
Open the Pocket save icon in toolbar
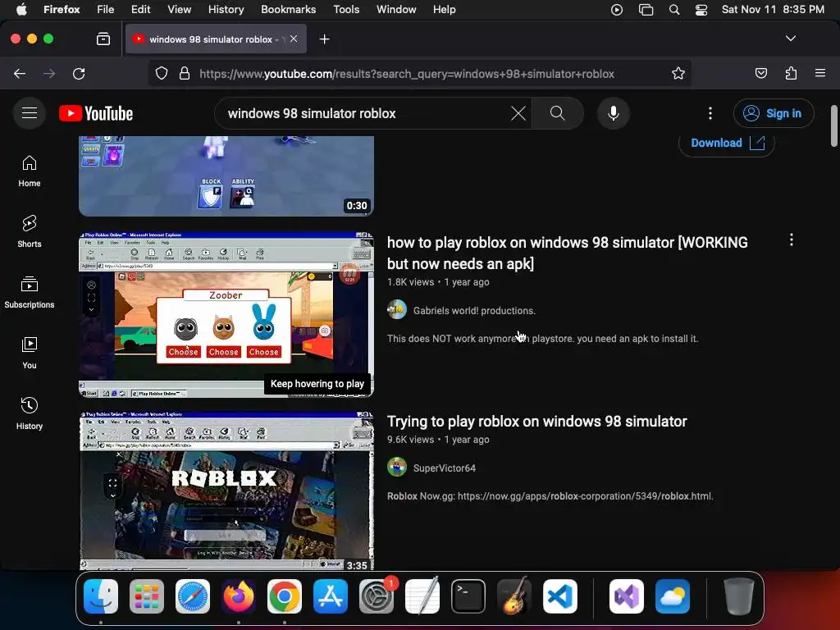click(x=760, y=73)
